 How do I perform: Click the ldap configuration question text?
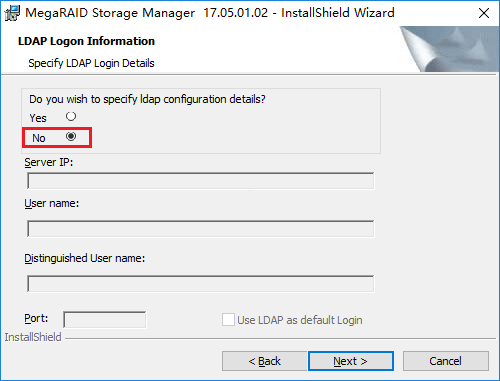click(x=147, y=99)
